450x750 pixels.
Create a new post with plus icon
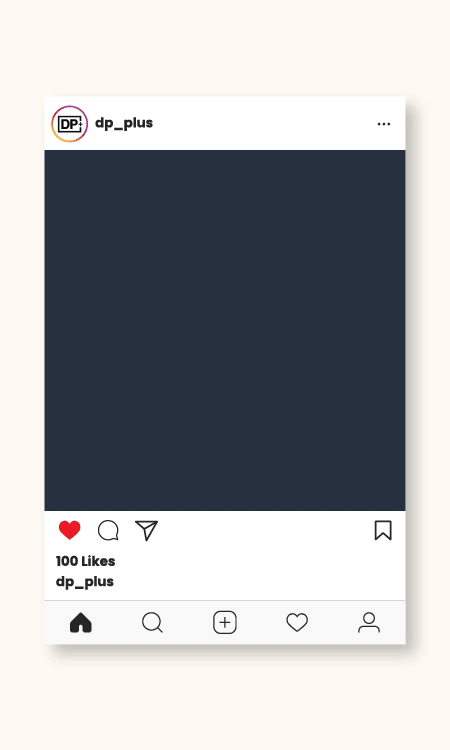coord(225,623)
